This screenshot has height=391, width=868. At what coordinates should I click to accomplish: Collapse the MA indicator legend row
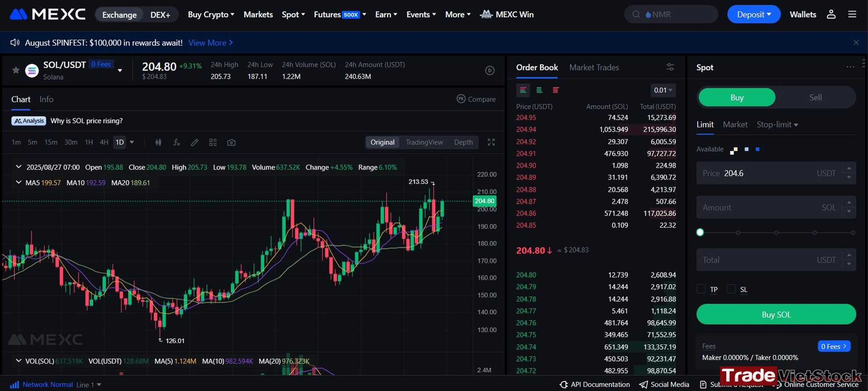[x=19, y=182]
